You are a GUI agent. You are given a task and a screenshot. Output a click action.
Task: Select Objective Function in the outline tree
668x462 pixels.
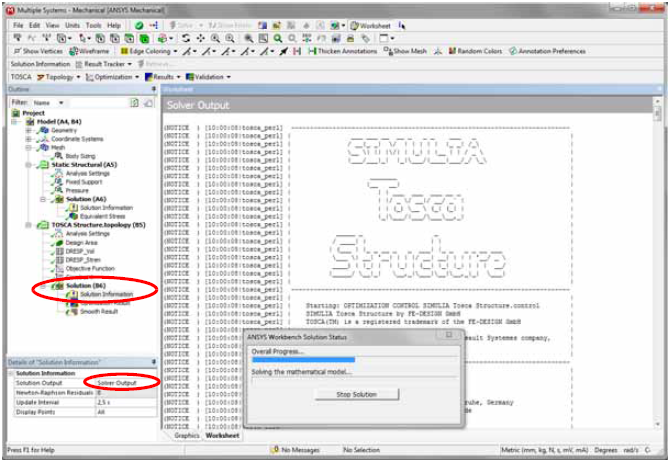(x=90, y=268)
